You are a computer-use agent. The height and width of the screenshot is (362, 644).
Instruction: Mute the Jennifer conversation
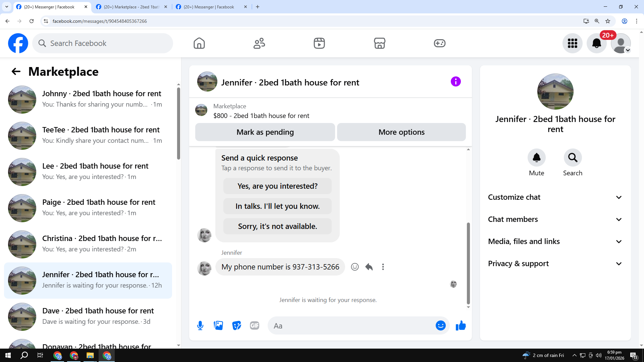[536, 158]
